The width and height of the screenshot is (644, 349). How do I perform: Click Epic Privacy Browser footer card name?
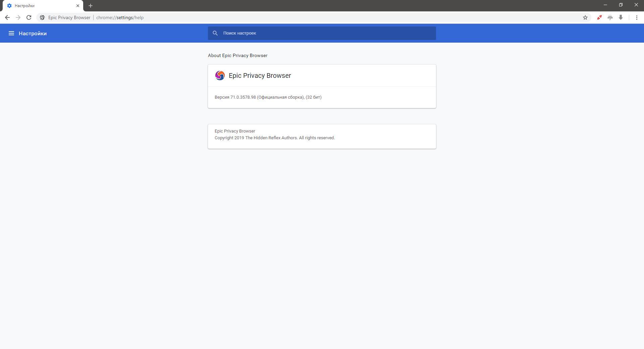[235, 131]
